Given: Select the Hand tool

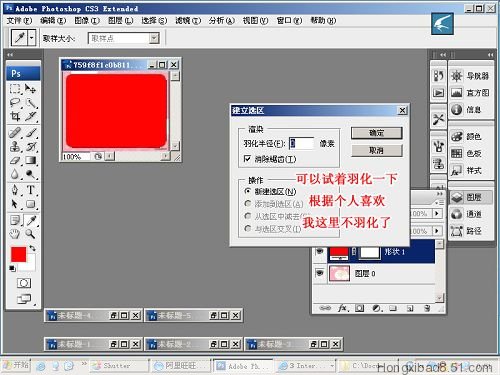Looking at the screenshot, I should (15, 234).
